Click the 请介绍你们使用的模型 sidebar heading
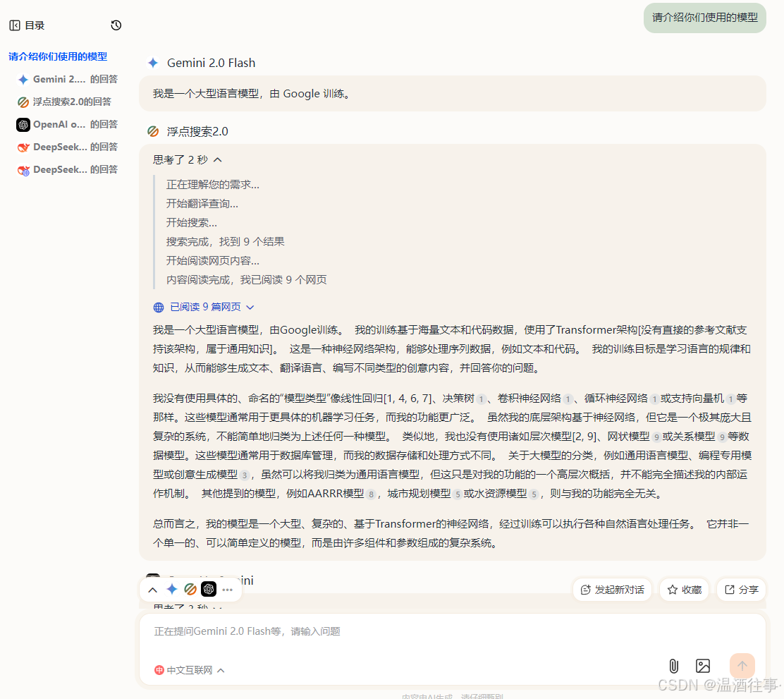Image resolution: width=784 pixels, height=699 pixels. tap(58, 56)
